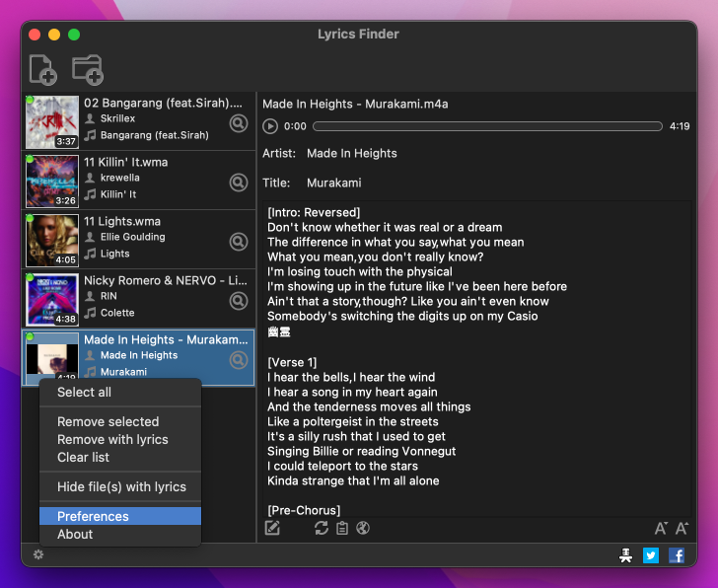Select the Nicky Romero album thumbnail
Image resolution: width=718 pixels, height=588 pixels.
click(52, 300)
